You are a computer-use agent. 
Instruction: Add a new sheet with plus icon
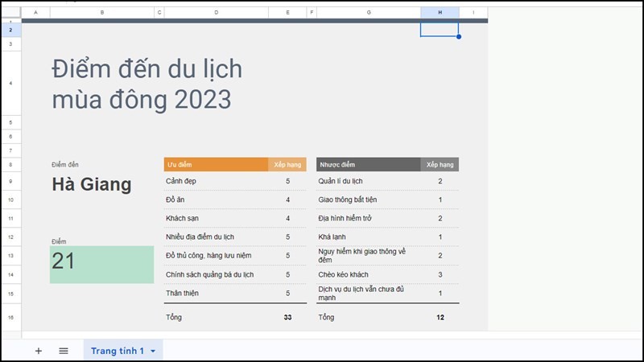click(x=38, y=351)
